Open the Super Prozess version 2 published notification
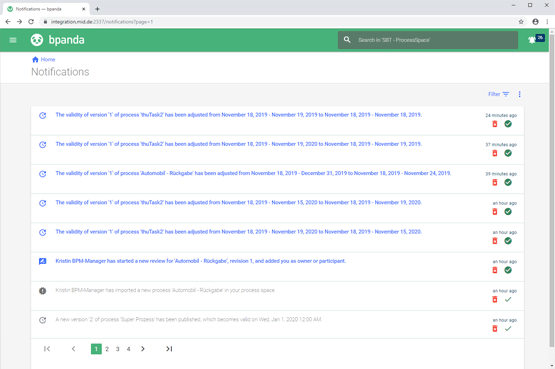Viewport: 555px width, 369px height. (188, 319)
